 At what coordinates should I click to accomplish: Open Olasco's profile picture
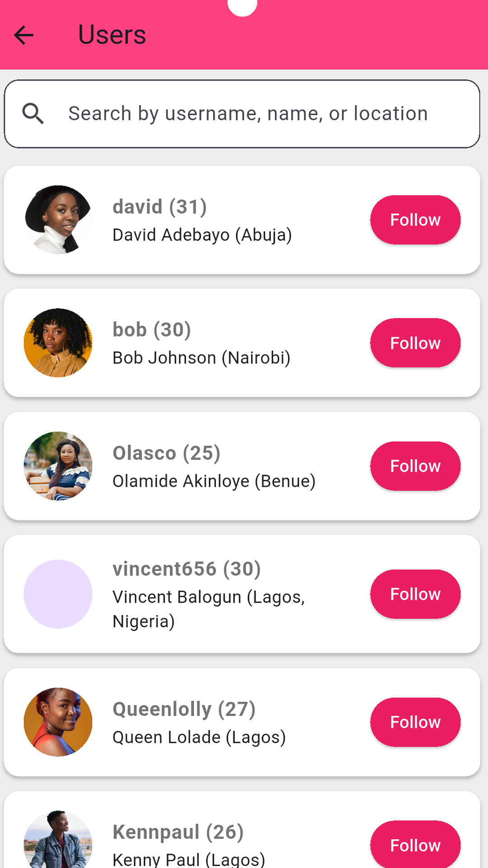pos(58,466)
